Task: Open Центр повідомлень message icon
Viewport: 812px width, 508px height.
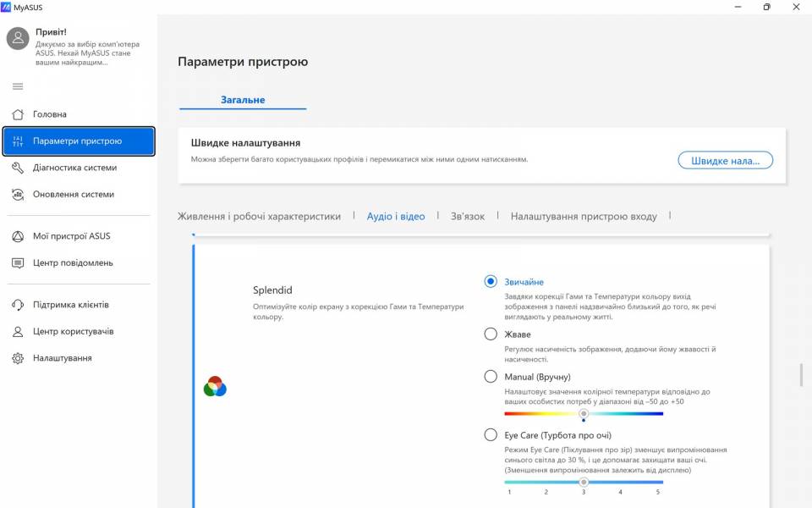Action: click(x=18, y=263)
